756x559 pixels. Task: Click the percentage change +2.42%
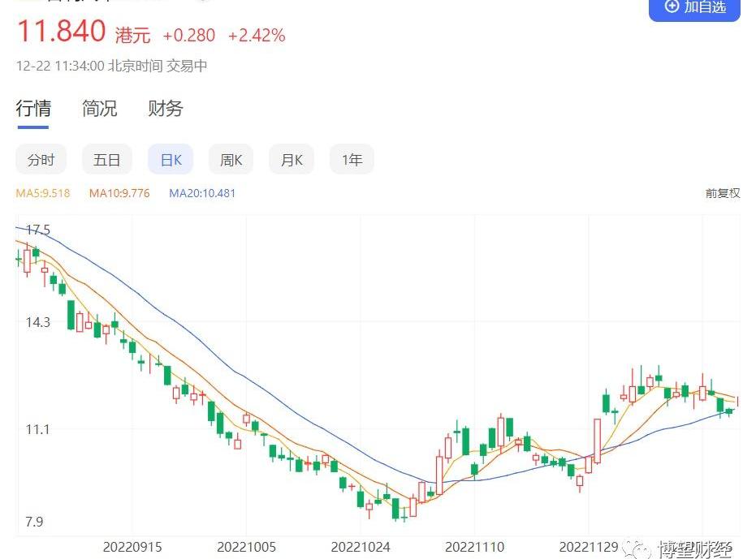pyautogui.click(x=257, y=35)
